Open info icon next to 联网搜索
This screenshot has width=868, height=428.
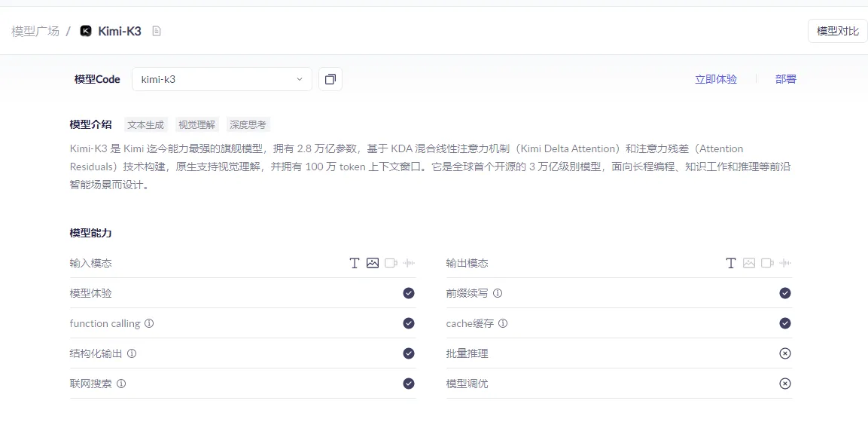[121, 383]
